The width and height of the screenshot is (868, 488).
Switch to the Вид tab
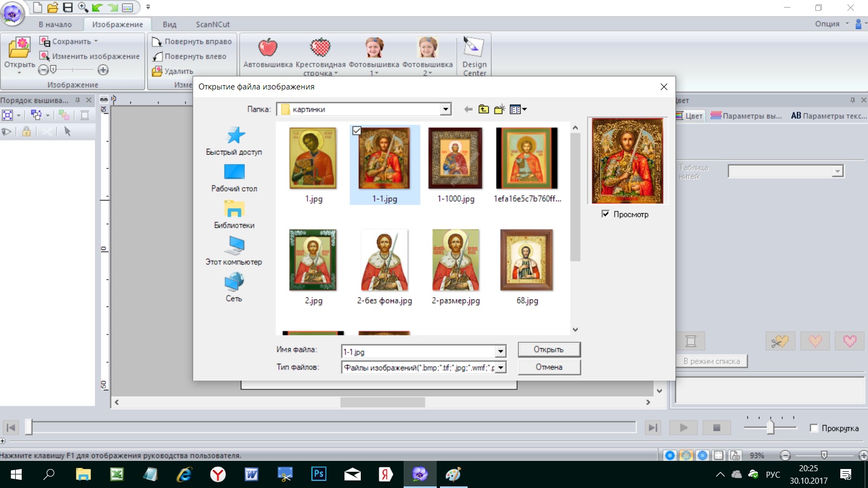(169, 24)
